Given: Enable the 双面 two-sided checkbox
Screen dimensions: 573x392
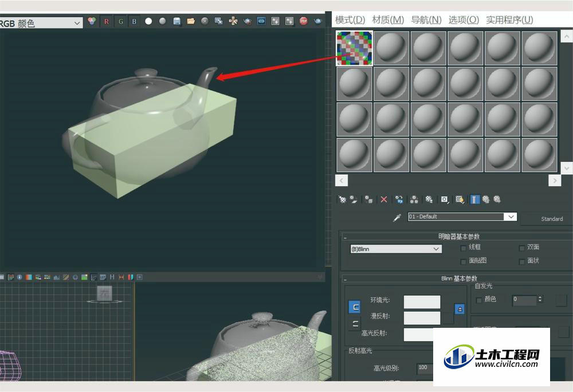Looking at the screenshot, I should tap(522, 248).
